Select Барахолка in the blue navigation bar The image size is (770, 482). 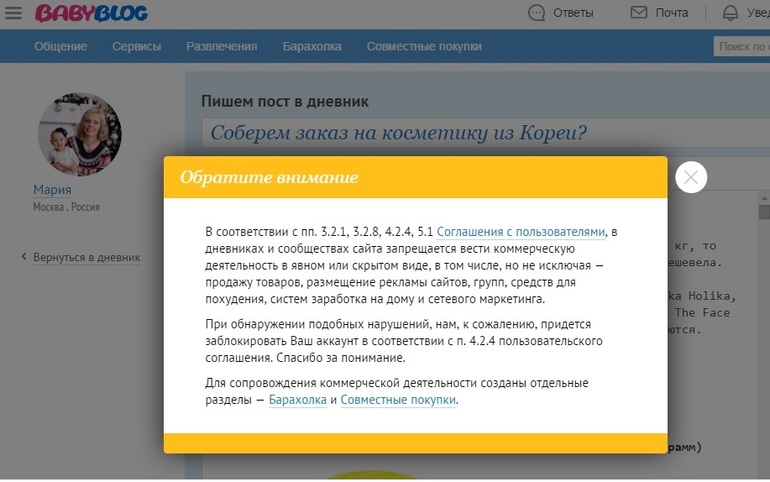tap(311, 46)
